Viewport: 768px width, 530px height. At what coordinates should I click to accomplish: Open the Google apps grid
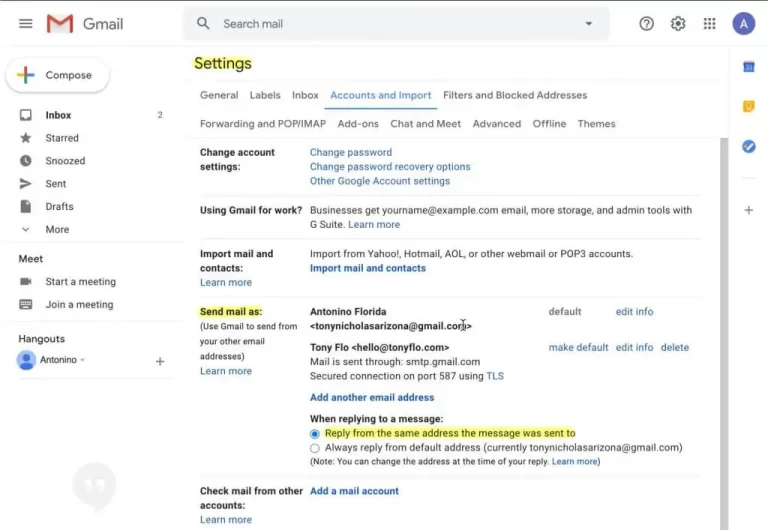(710, 23)
